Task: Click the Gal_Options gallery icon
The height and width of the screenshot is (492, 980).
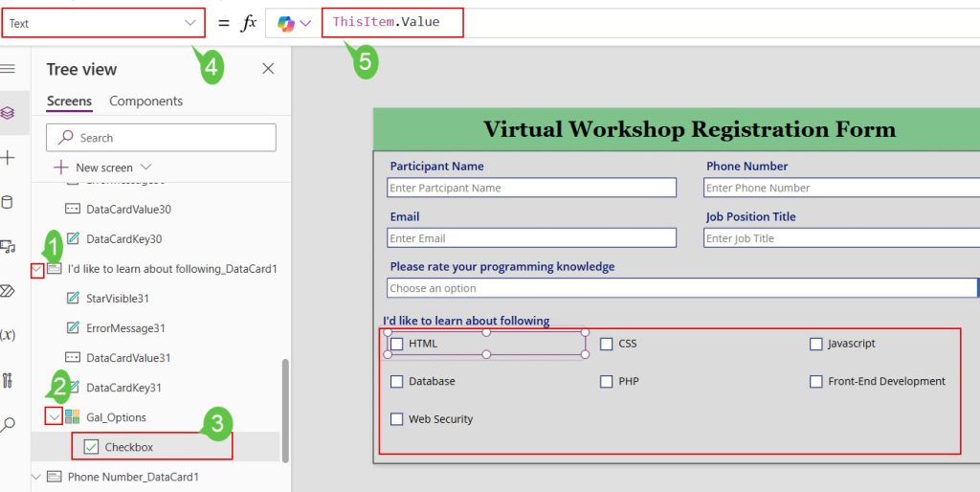Action: point(72,417)
